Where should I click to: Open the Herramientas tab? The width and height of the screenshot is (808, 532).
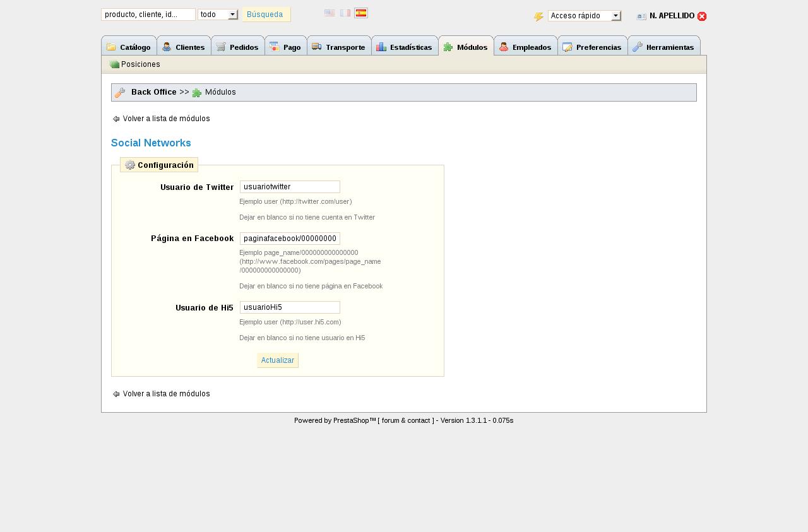[664, 46]
